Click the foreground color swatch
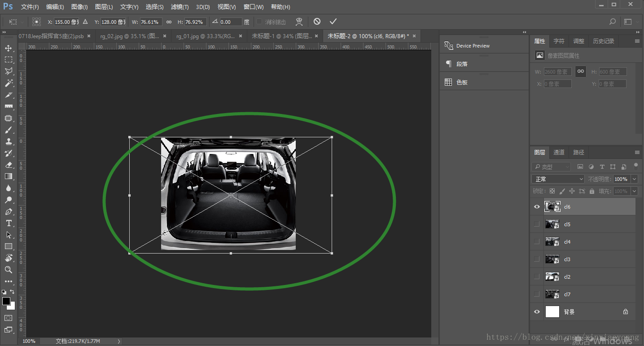The image size is (644, 346). point(6,301)
